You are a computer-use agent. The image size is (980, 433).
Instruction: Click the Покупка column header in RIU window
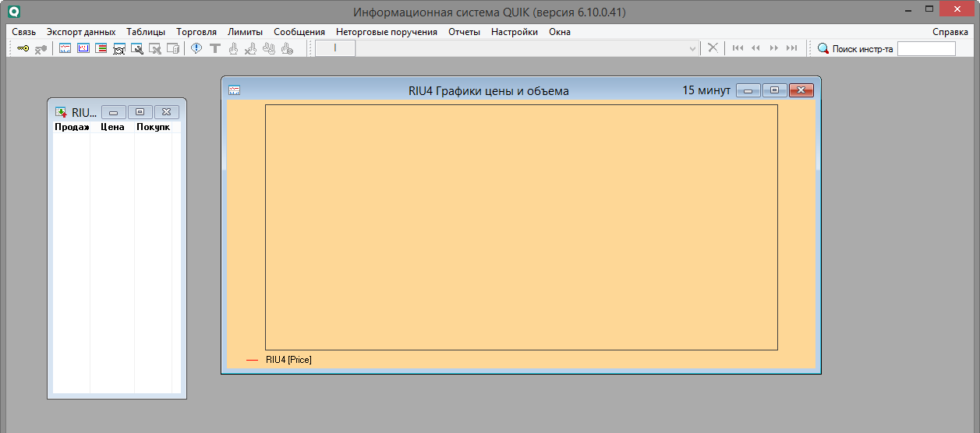click(x=153, y=127)
